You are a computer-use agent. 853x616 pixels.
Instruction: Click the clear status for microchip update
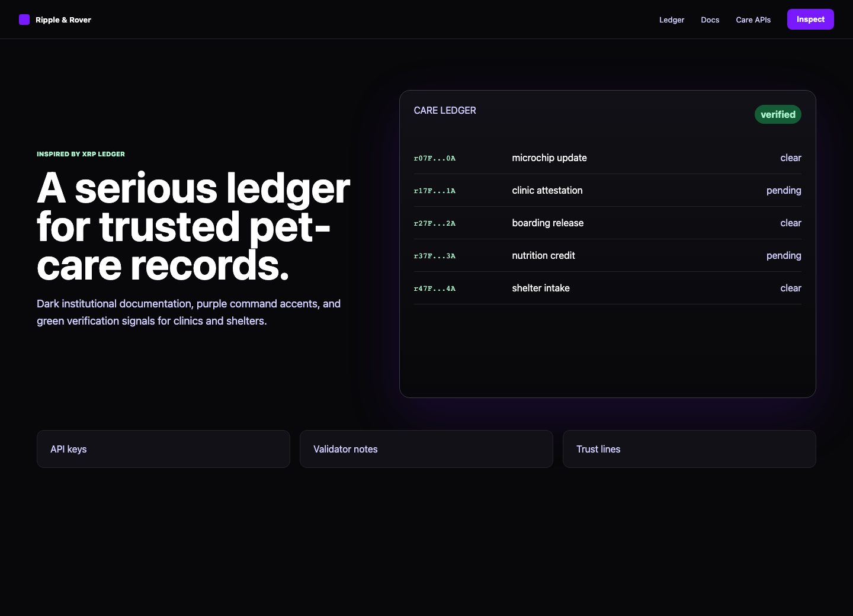[791, 158]
